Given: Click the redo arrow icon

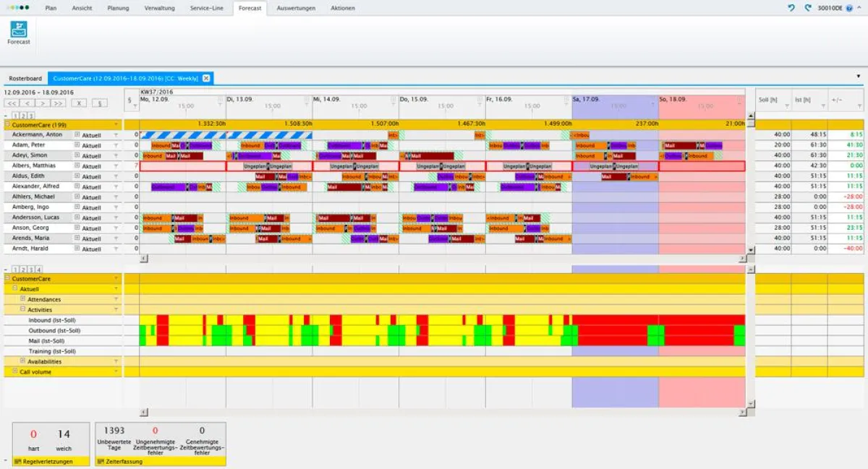Looking at the screenshot, I should tap(807, 8).
